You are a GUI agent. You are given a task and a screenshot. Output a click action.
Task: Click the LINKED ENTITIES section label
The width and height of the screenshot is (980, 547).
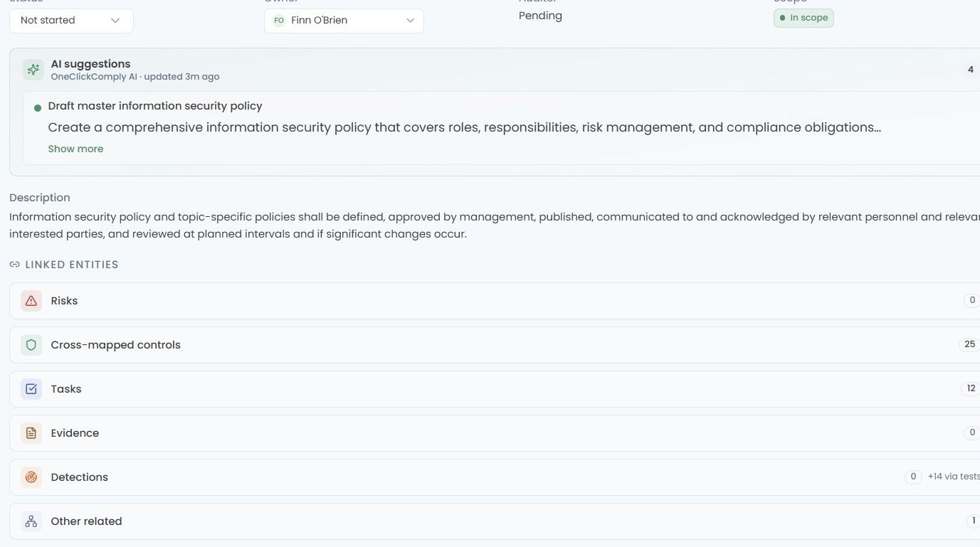[x=72, y=265]
